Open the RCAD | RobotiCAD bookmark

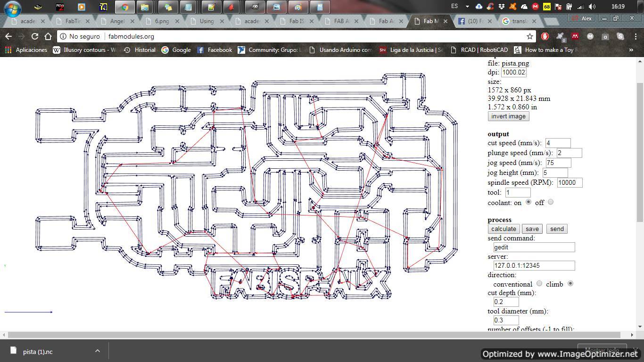(x=479, y=49)
